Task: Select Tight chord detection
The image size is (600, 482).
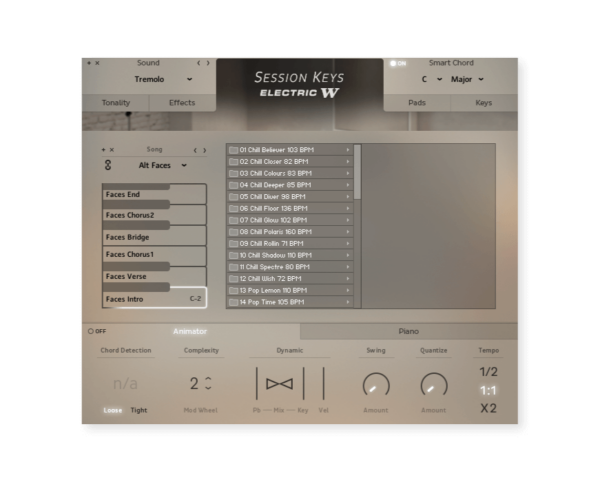Action: pyautogui.click(x=139, y=410)
